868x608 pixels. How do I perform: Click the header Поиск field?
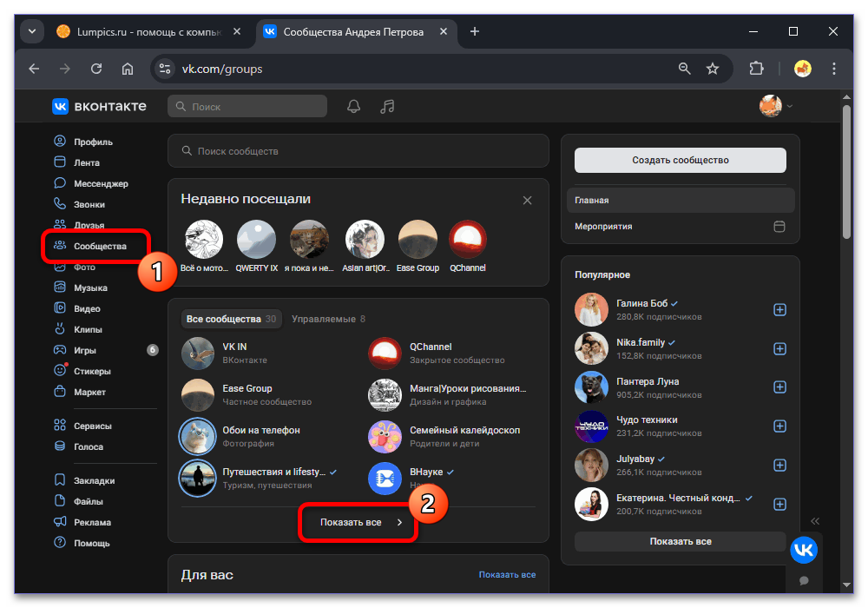[x=247, y=106]
